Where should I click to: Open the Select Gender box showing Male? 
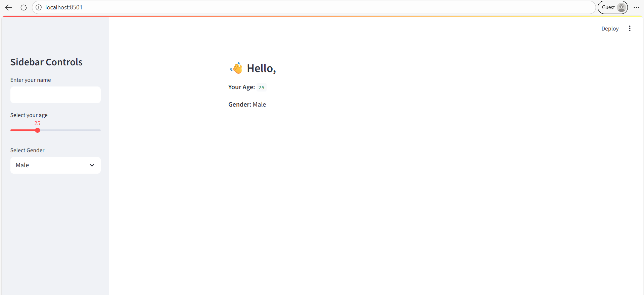click(x=50, y=165)
